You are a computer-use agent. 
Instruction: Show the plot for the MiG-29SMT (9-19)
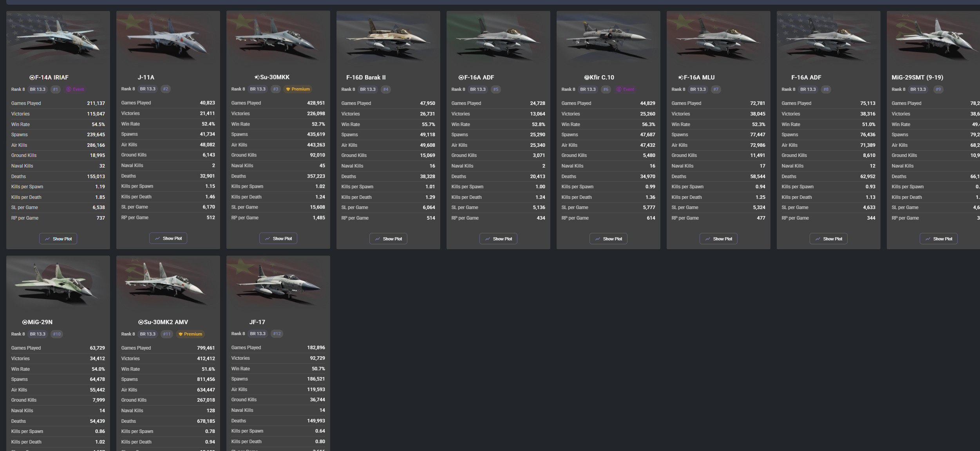pyautogui.click(x=938, y=239)
